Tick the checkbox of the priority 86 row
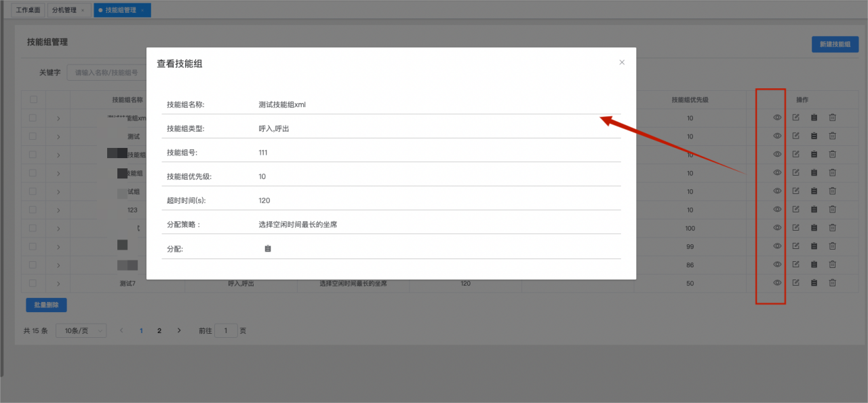This screenshot has height=403, width=868. coord(33,265)
